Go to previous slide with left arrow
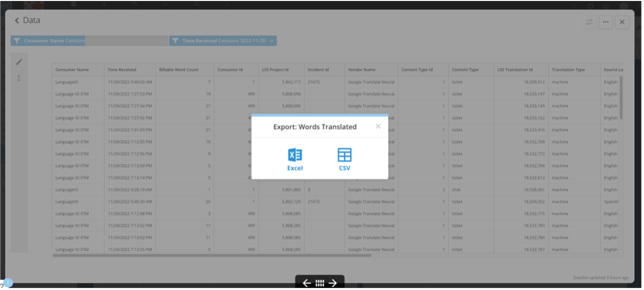 pos(306,283)
